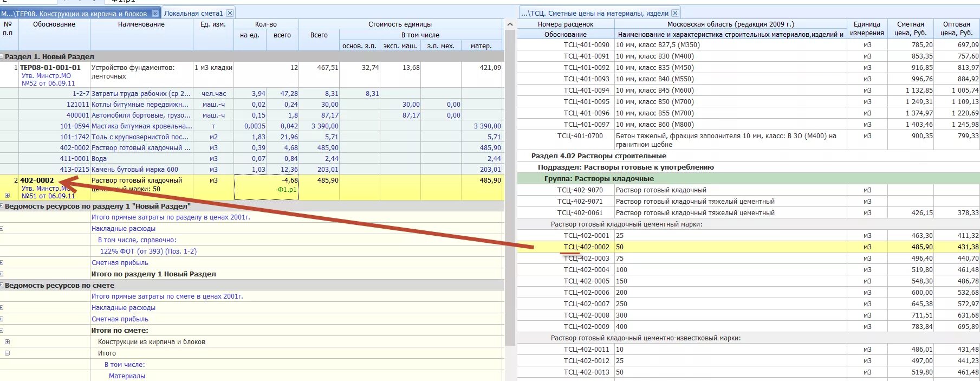The height and width of the screenshot is (381, 980).
Task: Expand resources under position 402-0002
Action: tap(7, 196)
